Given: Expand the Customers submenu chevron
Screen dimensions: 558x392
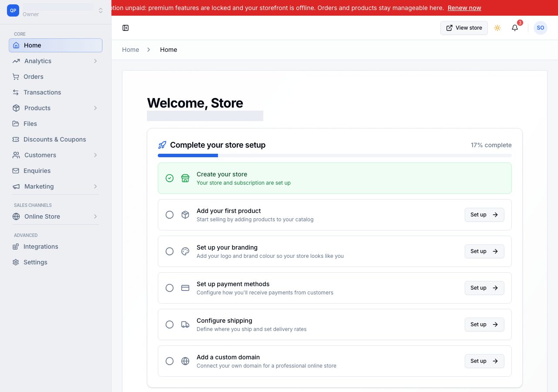Looking at the screenshot, I should (x=95, y=155).
